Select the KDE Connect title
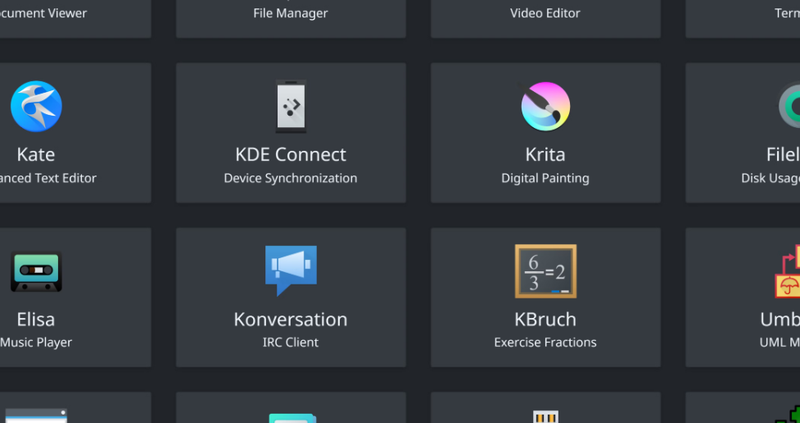This screenshot has height=423, width=800. (291, 155)
